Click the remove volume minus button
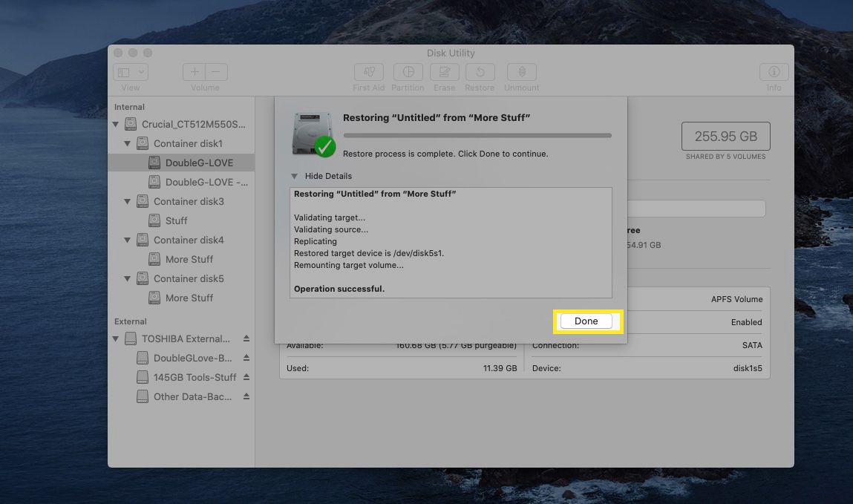 pos(216,72)
